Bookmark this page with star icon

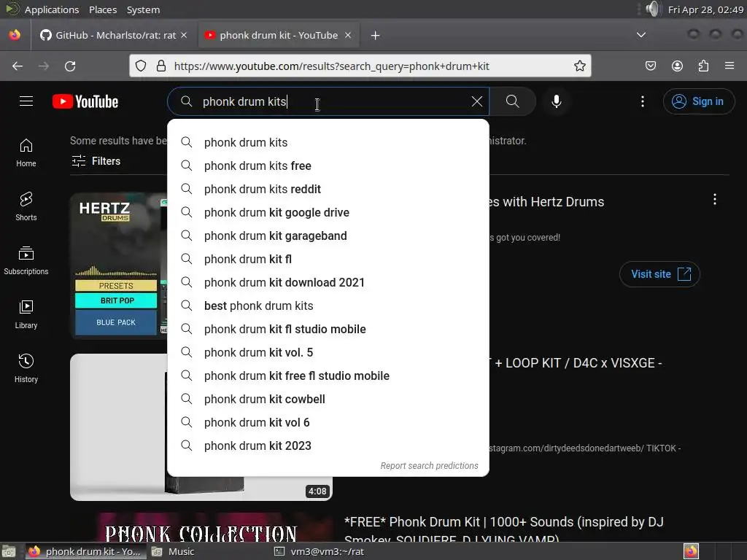[579, 66]
